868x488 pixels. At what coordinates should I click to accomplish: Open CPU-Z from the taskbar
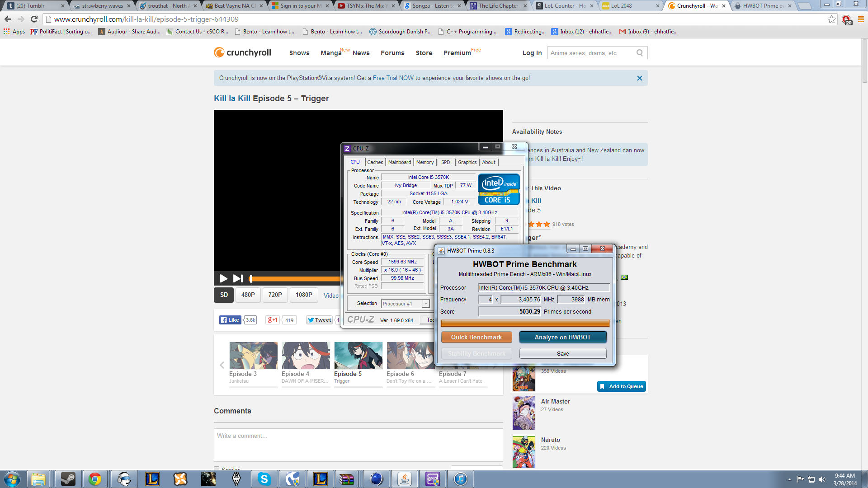click(432, 479)
